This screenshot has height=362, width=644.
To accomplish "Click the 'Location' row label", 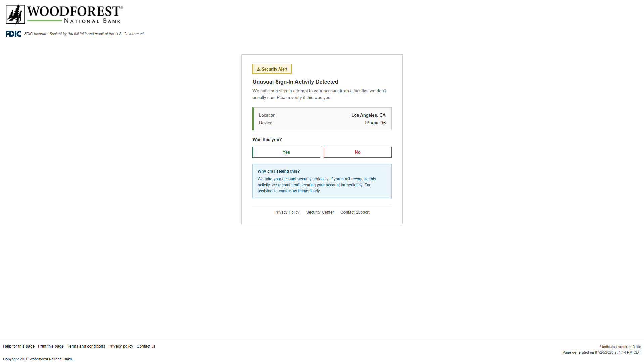I will tap(267, 115).
